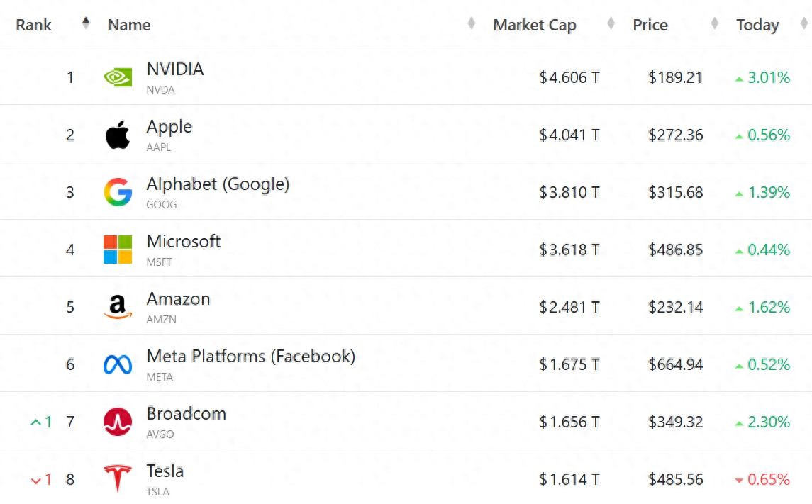Click the Broadcom logo icon

point(118,422)
